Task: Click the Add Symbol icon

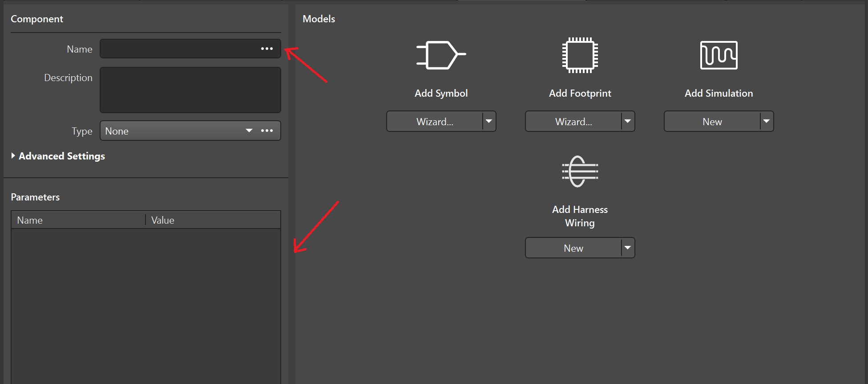Action: pyautogui.click(x=441, y=55)
